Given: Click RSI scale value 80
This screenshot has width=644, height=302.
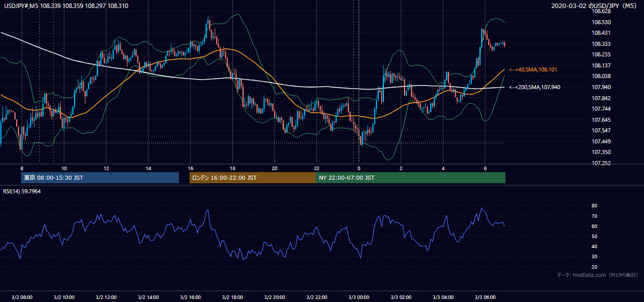Looking at the screenshot, I should pos(595,206).
